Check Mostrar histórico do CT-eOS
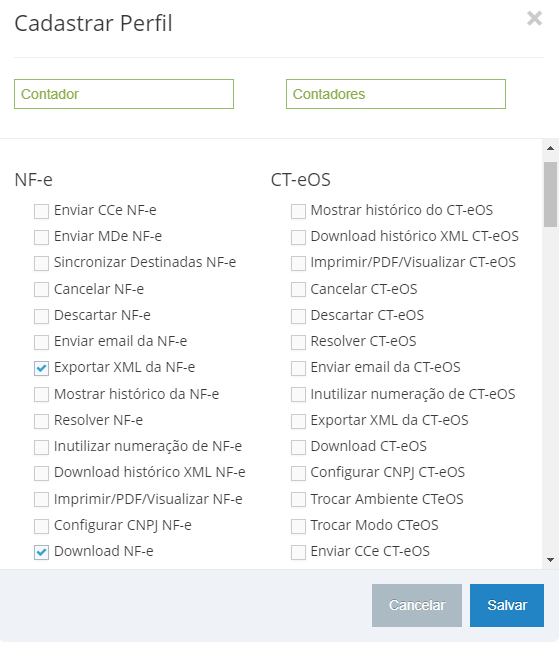The image size is (559, 652). point(298,211)
